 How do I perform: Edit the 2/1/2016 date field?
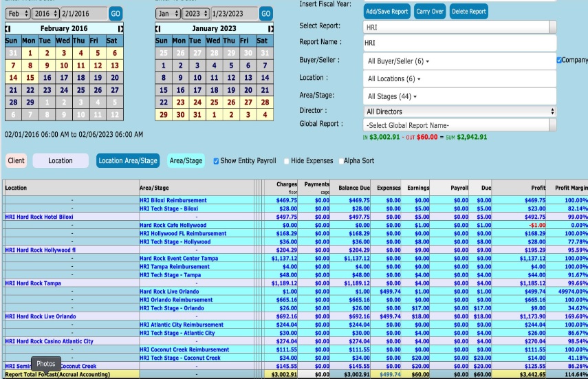click(x=84, y=14)
